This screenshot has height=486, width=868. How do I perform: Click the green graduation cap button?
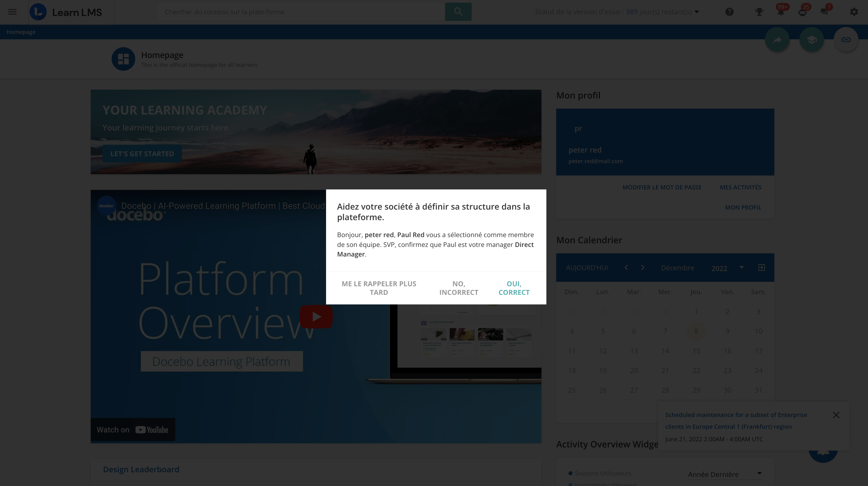click(811, 40)
